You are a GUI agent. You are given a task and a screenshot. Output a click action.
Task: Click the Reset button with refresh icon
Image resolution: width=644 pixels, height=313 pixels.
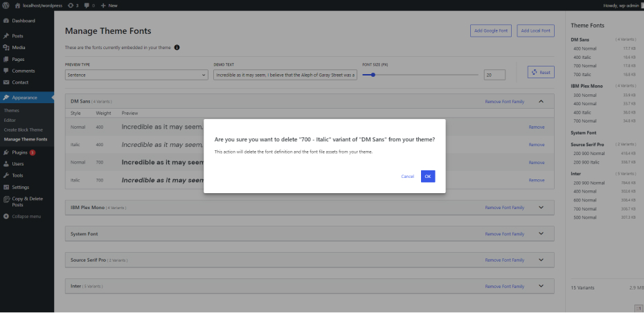[x=541, y=72]
